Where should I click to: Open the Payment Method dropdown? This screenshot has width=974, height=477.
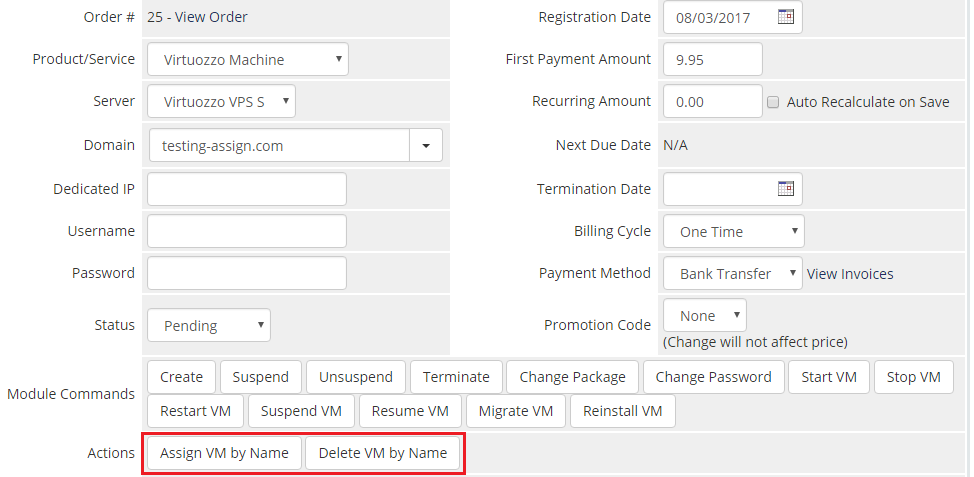(x=732, y=273)
